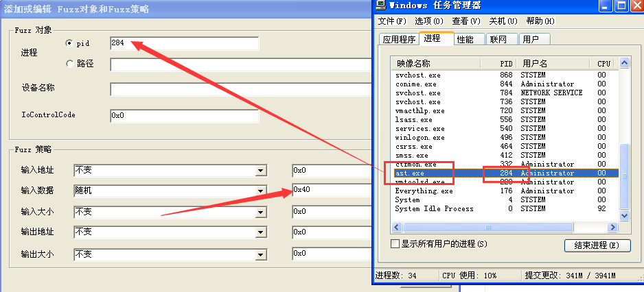Select the pid radio button
Viewport: 644px width, 292px height.
[69, 43]
